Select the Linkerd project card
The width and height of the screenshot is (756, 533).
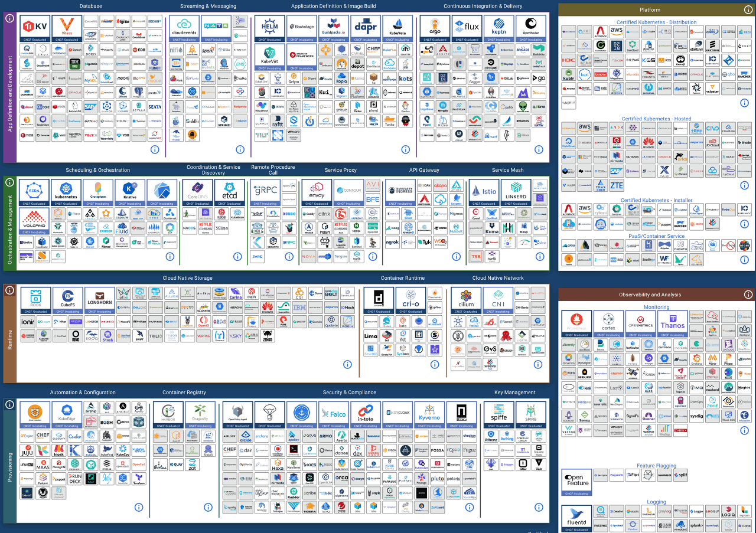coord(516,192)
